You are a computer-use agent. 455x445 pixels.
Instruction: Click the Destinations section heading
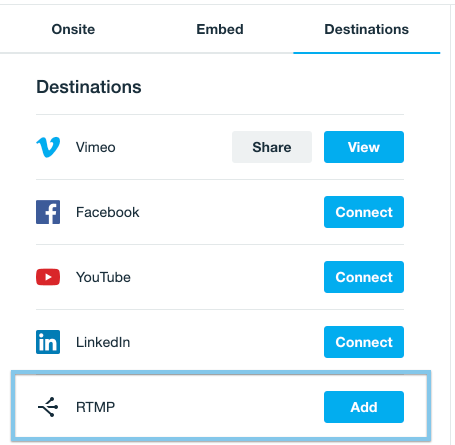click(x=89, y=87)
